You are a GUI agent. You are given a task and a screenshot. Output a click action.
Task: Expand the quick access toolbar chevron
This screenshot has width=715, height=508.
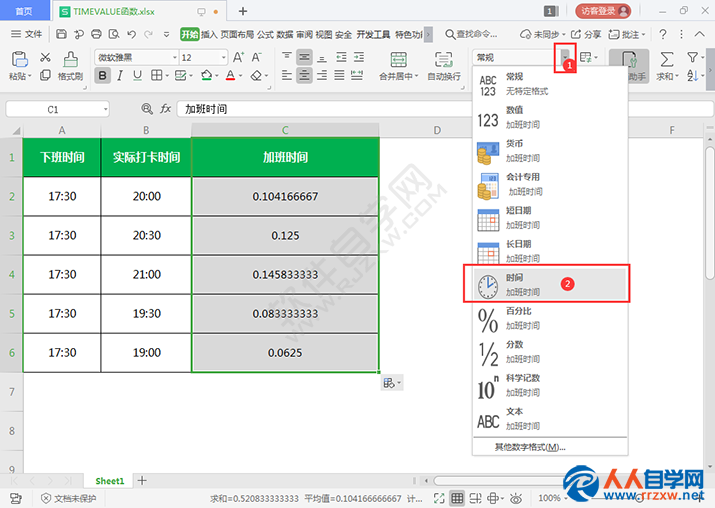coord(166,35)
